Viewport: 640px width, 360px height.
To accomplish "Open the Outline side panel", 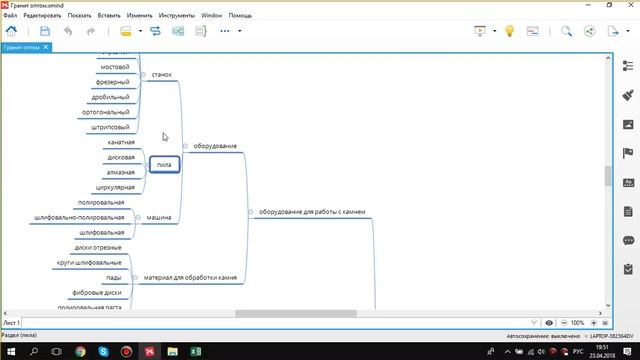I will click(628, 66).
